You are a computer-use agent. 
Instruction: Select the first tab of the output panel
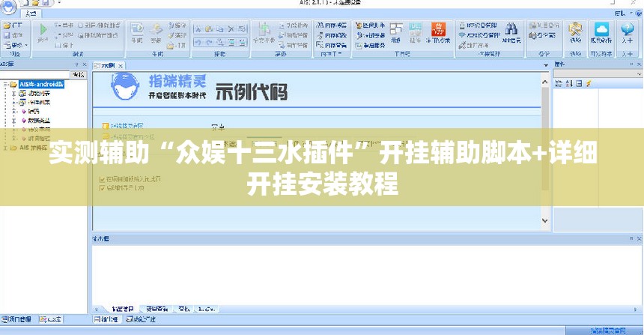coord(122,309)
